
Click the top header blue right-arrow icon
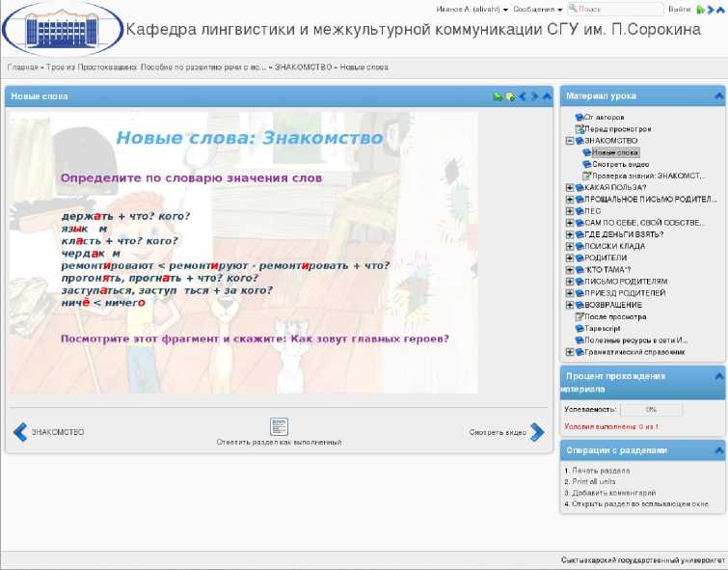pos(711,10)
